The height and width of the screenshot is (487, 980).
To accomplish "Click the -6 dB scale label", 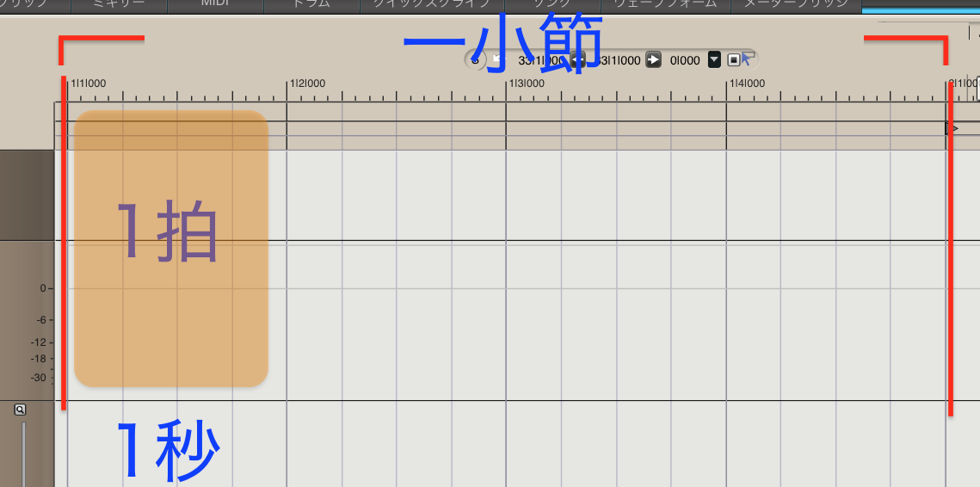I will pyautogui.click(x=40, y=320).
